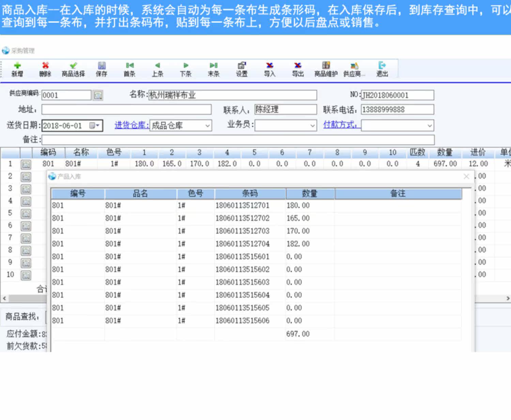
Task: Click the 182.0 cell in column 4
Action: pos(227,164)
